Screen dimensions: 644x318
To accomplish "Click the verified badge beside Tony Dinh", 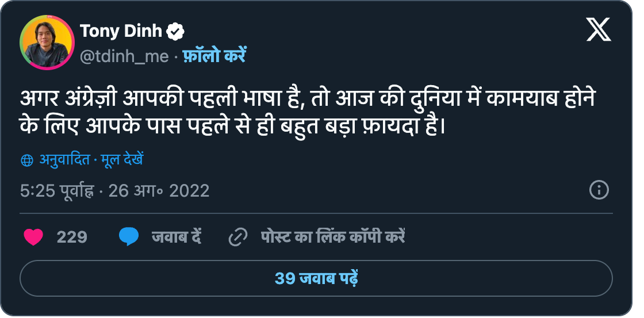I will (175, 32).
